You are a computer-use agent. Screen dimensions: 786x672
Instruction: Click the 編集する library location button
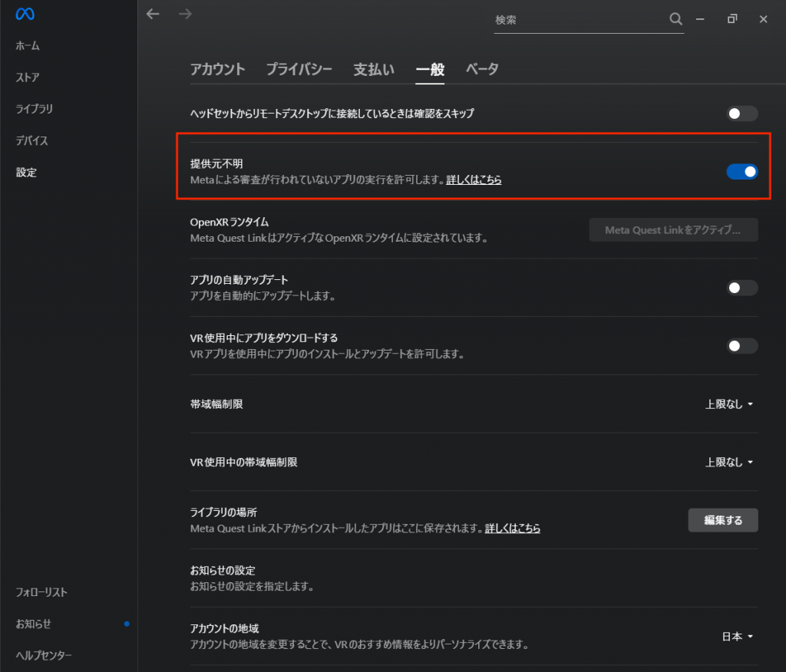pyautogui.click(x=722, y=520)
